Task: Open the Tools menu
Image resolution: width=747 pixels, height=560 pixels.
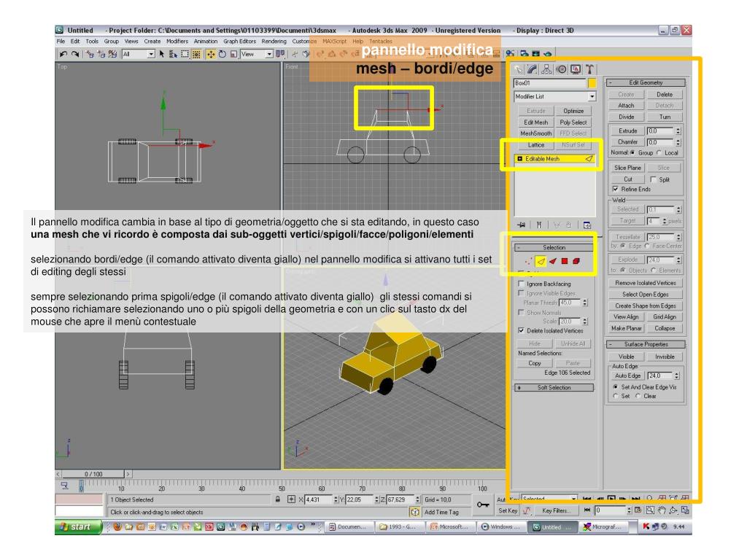Action: [92, 42]
